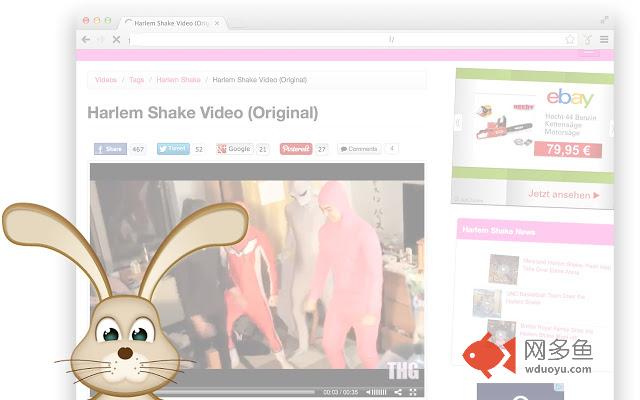Click the Jetzt ansehen ad link
Image resolution: width=640 pixels, height=400 pixels.
tap(563, 194)
